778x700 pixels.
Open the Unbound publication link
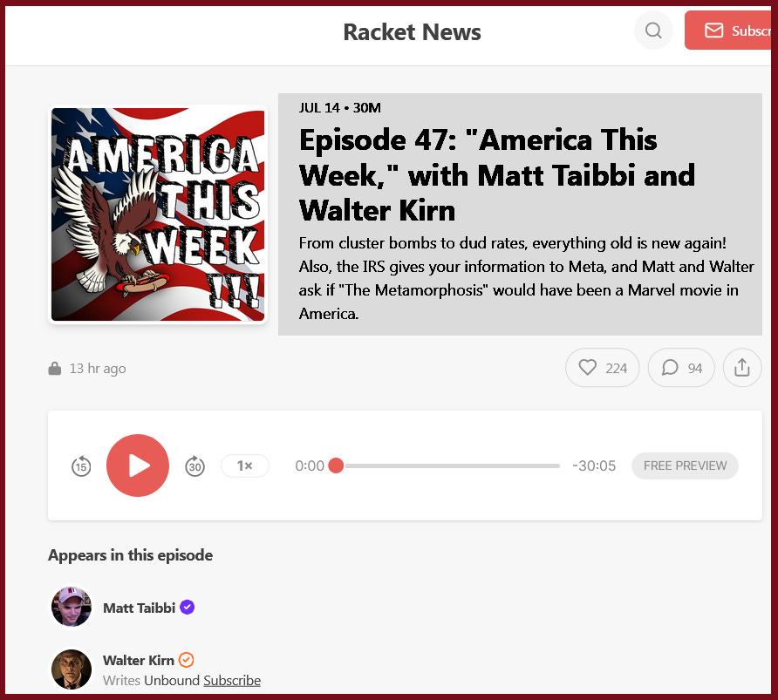[172, 681]
